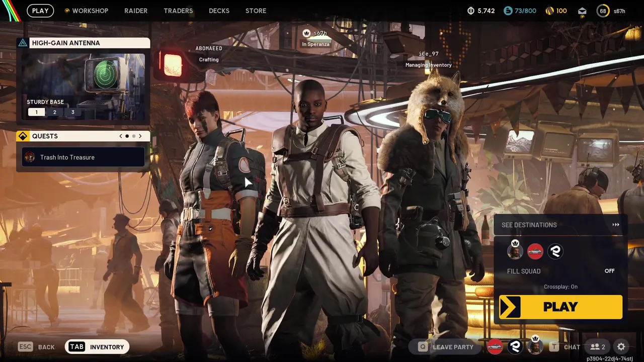Screen dimensions: 644x362
Task: Click the triple-arrow icon on See Destinations
Action: click(x=616, y=225)
